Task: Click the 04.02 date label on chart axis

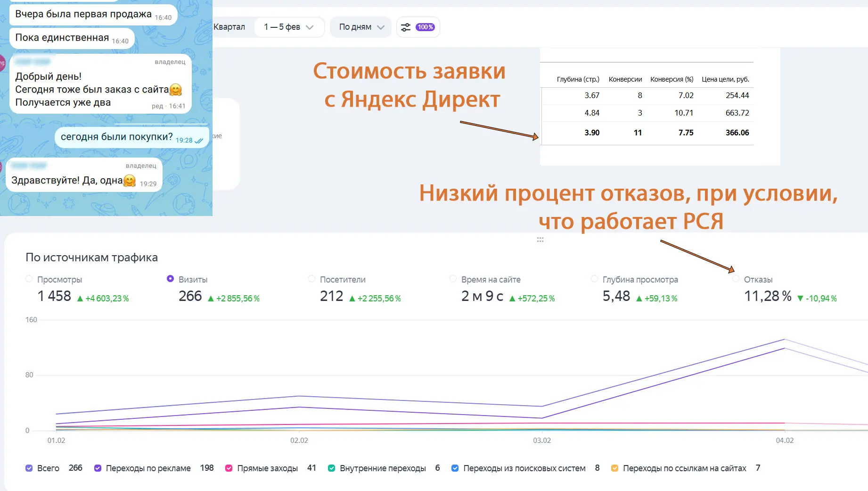Action: point(785,441)
